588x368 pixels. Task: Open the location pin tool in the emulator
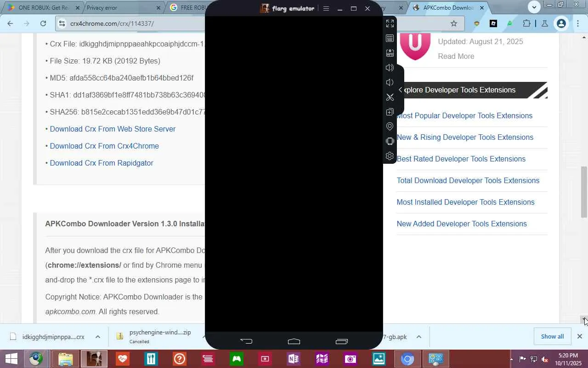coord(390,126)
